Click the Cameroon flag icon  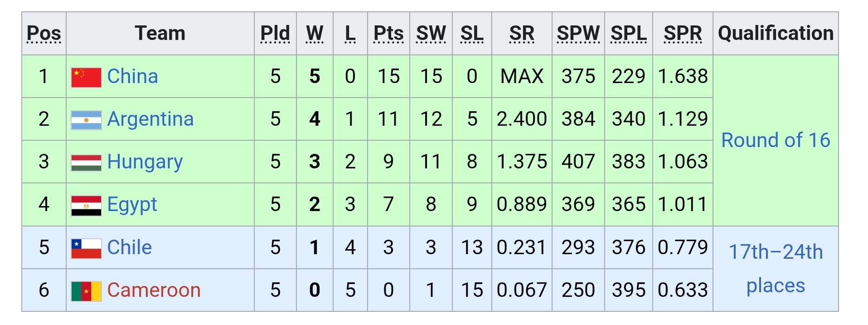[86, 291]
